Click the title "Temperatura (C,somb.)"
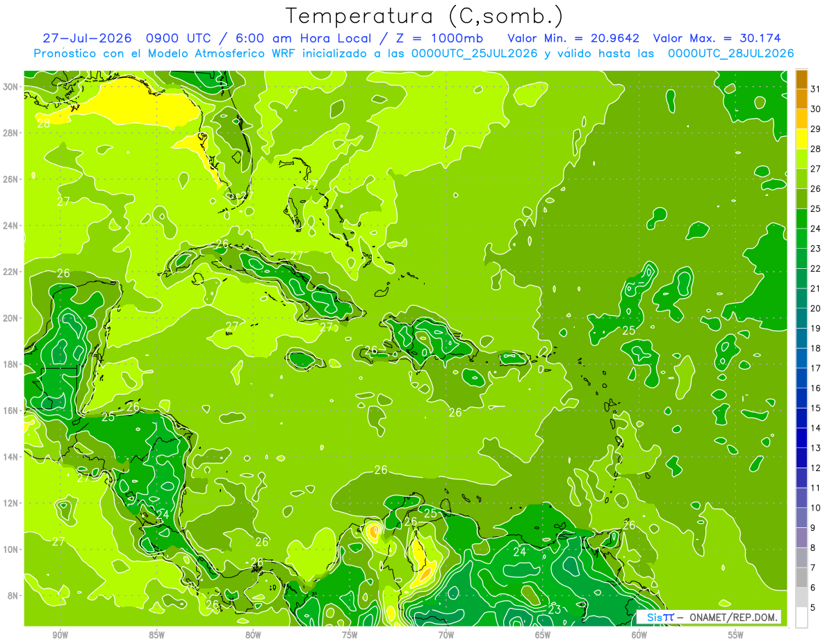 [x=425, y=16]
